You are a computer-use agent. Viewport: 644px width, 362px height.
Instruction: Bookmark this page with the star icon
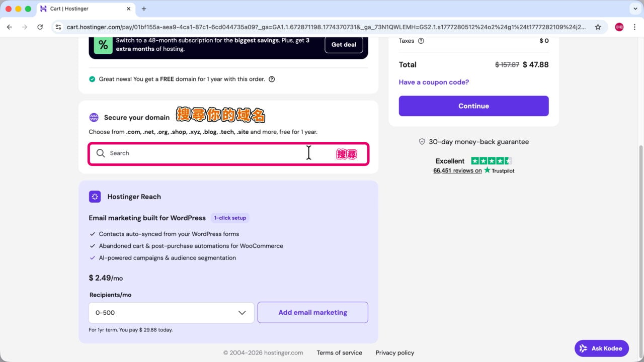(598, 27)
